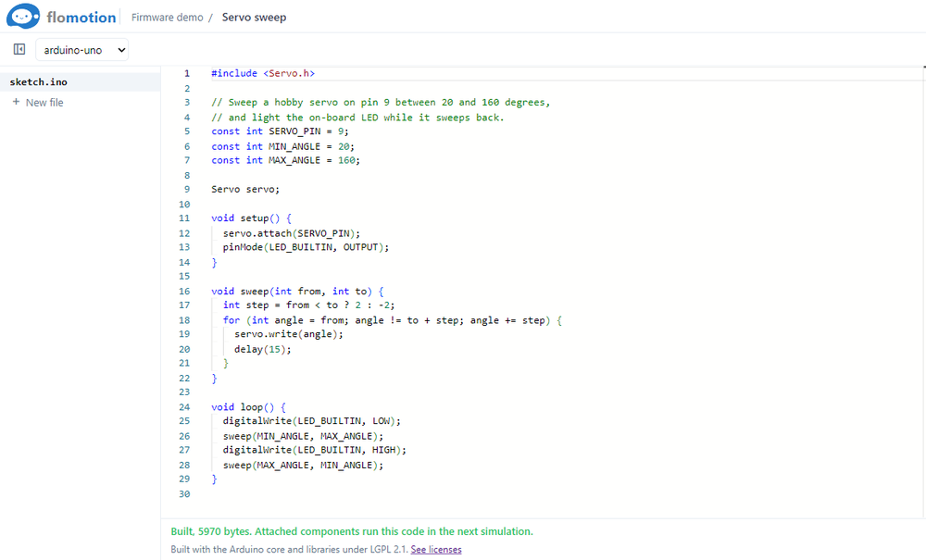Click the comment '// and light the on-board LED'
The width and height of the screenshot is (926, 560).
click(x=357, y=117)
